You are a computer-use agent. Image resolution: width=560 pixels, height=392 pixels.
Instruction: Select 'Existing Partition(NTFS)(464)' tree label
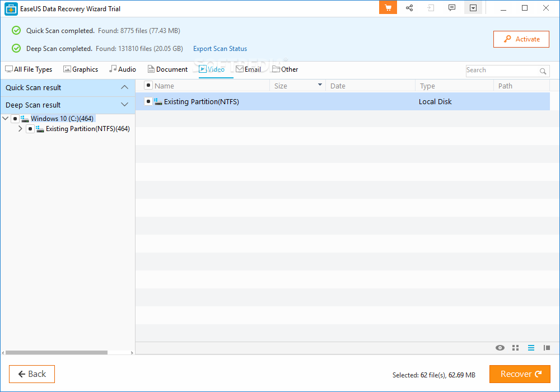88,129
